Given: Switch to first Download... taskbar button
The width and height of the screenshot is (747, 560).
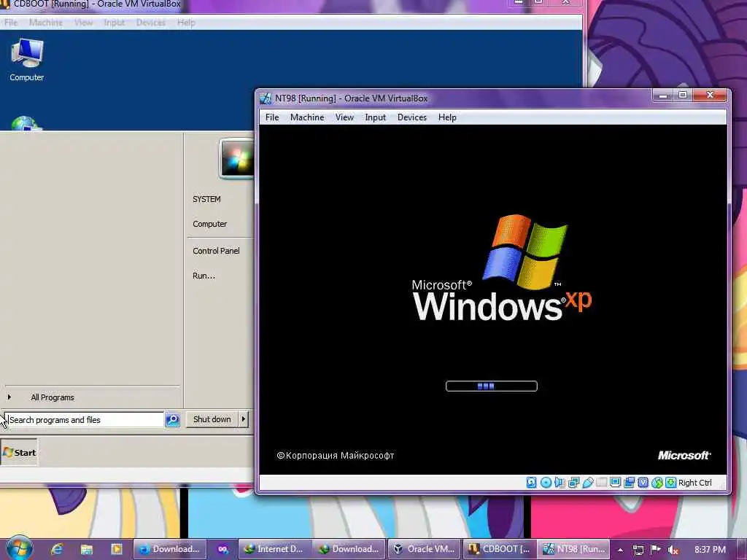Looking at the screenshot, I should coord(169,549).
